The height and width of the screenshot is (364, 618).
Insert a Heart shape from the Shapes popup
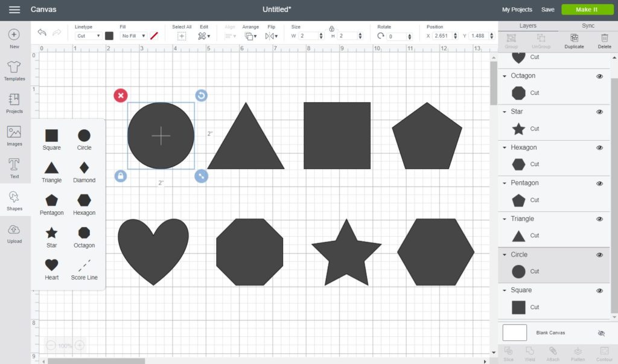[51, 266]
